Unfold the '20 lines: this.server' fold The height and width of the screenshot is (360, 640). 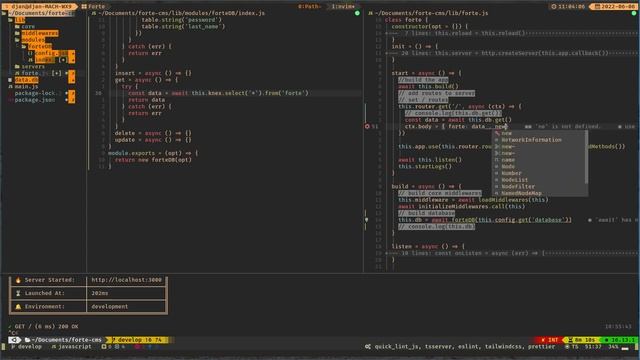(x=510, y=53)
